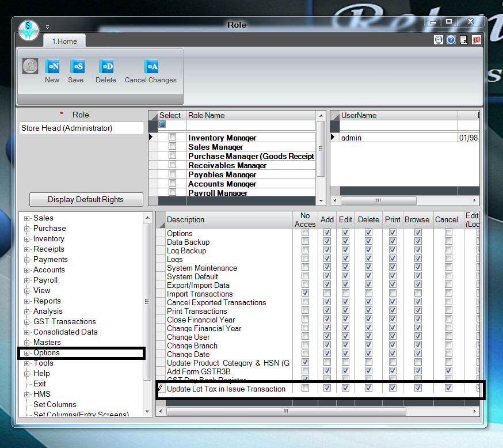
Task: Select Exit in the module tree
Action: click(40, 384)
